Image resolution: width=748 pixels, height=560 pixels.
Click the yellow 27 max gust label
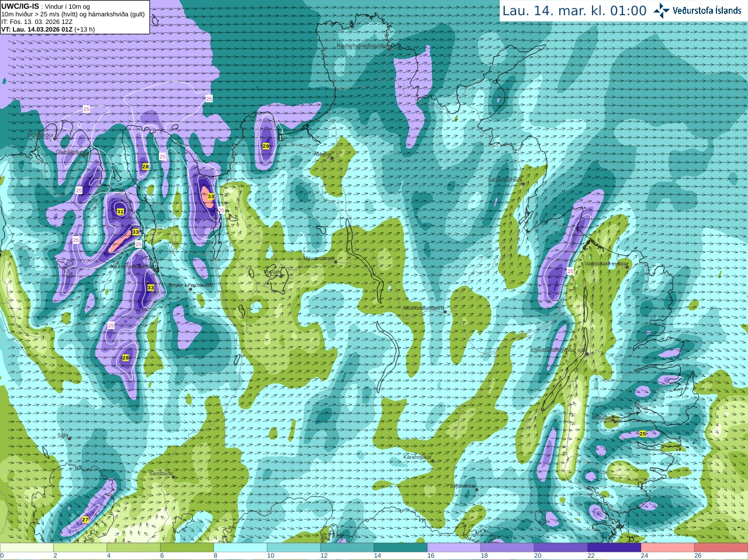(x=85, y=520)
